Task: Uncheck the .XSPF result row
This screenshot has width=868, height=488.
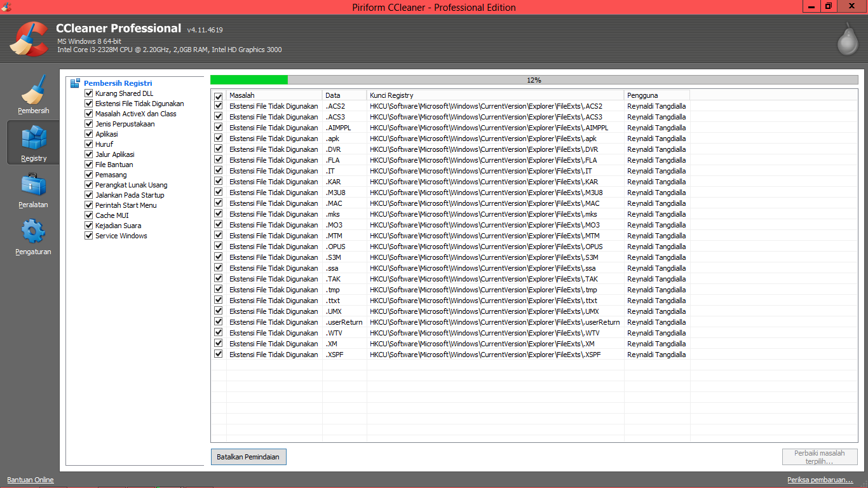Action: (x=219, y=355)
